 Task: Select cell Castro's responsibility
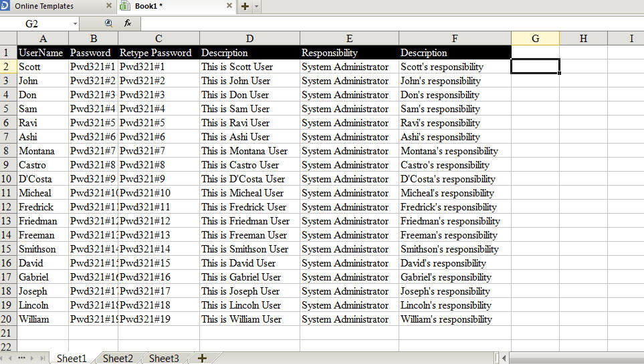click(x=455, y=165)
